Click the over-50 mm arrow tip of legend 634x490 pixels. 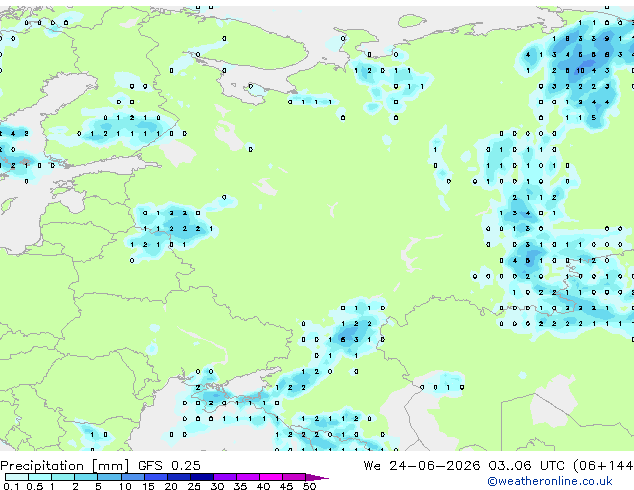pos(317,477)
